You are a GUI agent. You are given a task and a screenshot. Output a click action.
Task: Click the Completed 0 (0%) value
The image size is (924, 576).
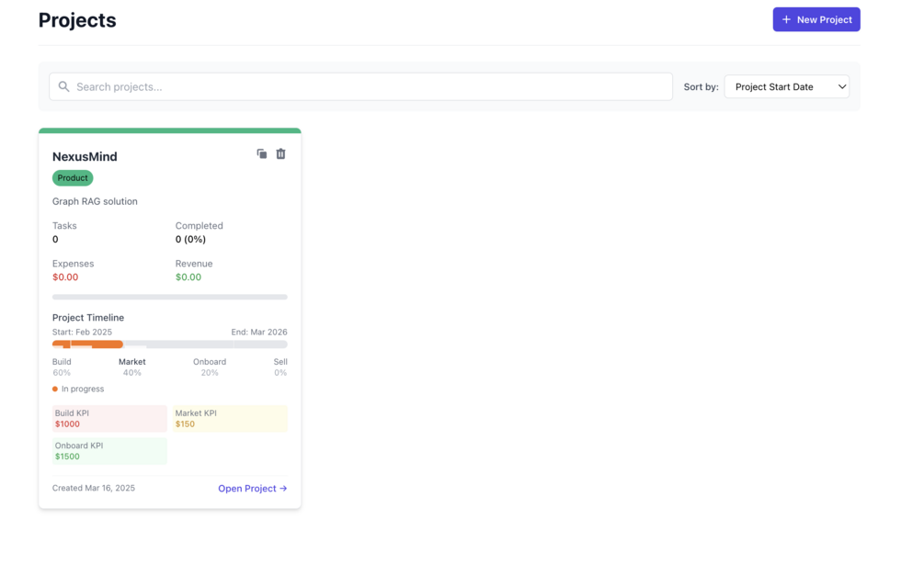click(x=190, y=240)
